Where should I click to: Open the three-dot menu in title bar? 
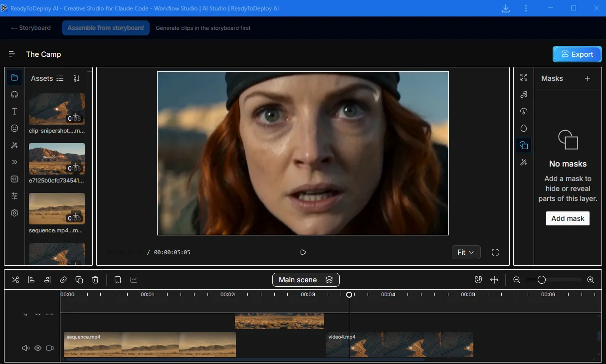[x=526, y=8]
